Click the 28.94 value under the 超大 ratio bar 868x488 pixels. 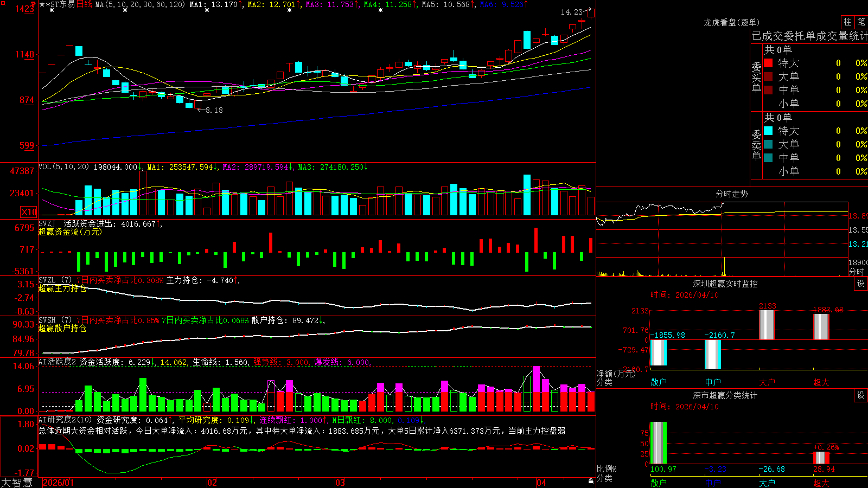824,469
